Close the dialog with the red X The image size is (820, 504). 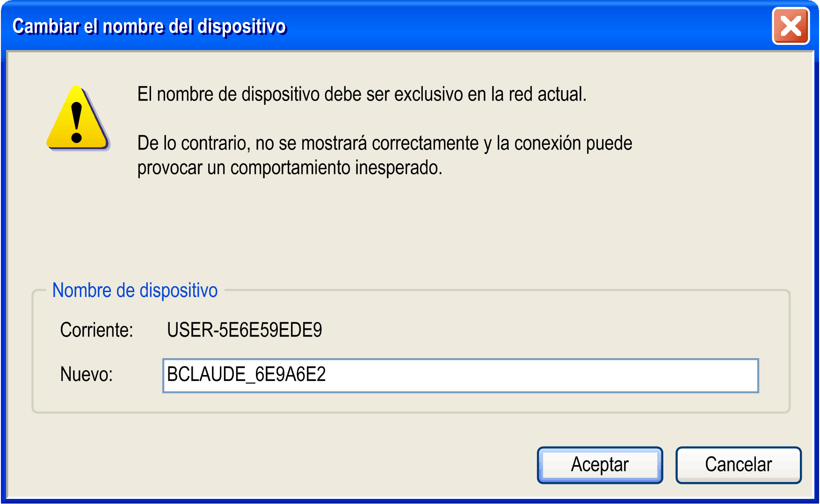tap(791, 27)
